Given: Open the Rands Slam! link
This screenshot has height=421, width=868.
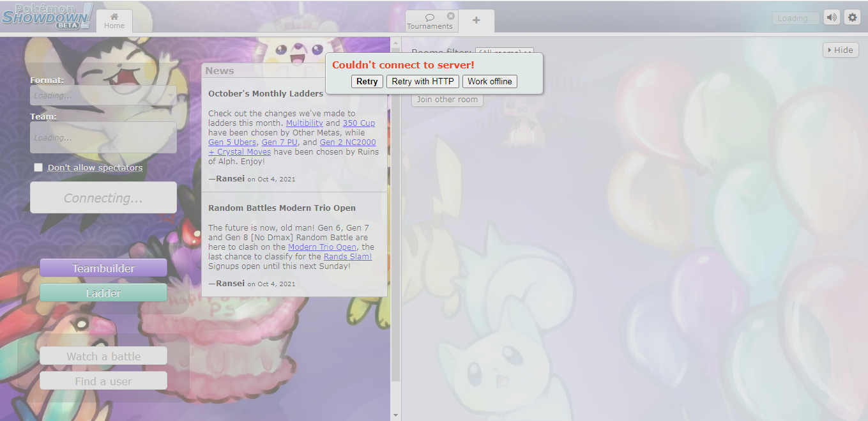Looking at the screenshot, I should click(x=347, y=257).
